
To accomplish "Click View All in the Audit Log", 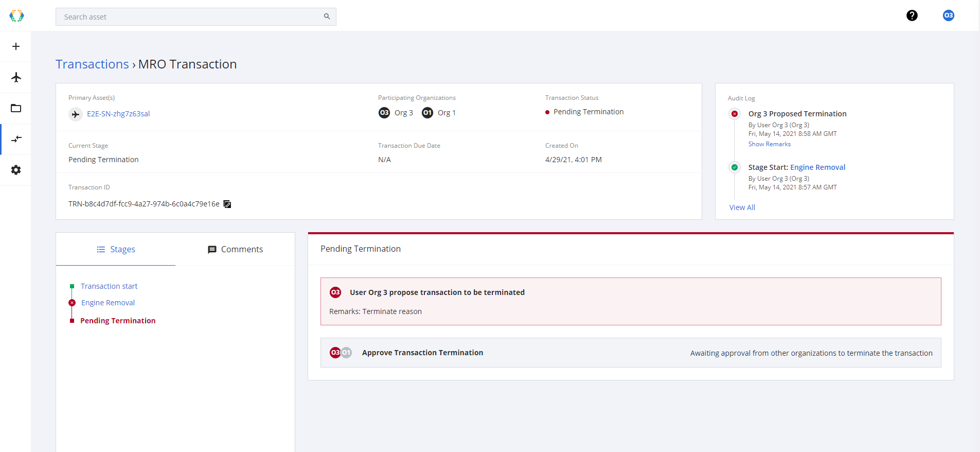I will pos(742,207).
